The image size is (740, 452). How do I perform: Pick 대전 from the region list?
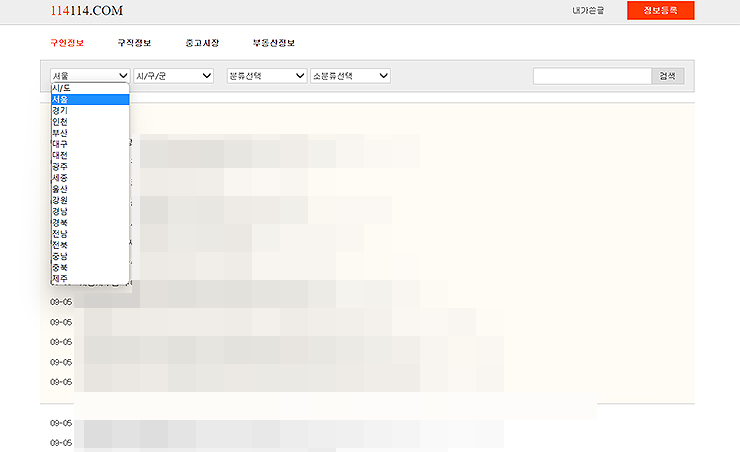point(90,155)
